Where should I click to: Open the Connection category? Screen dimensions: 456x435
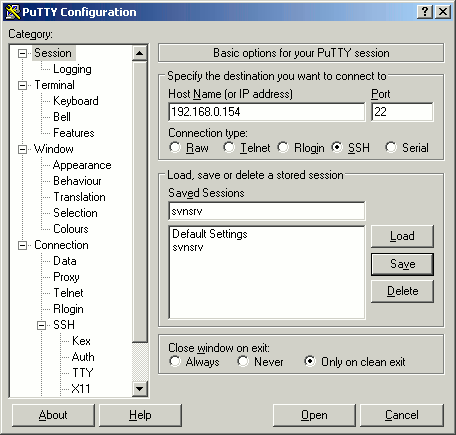coord(62,245)
